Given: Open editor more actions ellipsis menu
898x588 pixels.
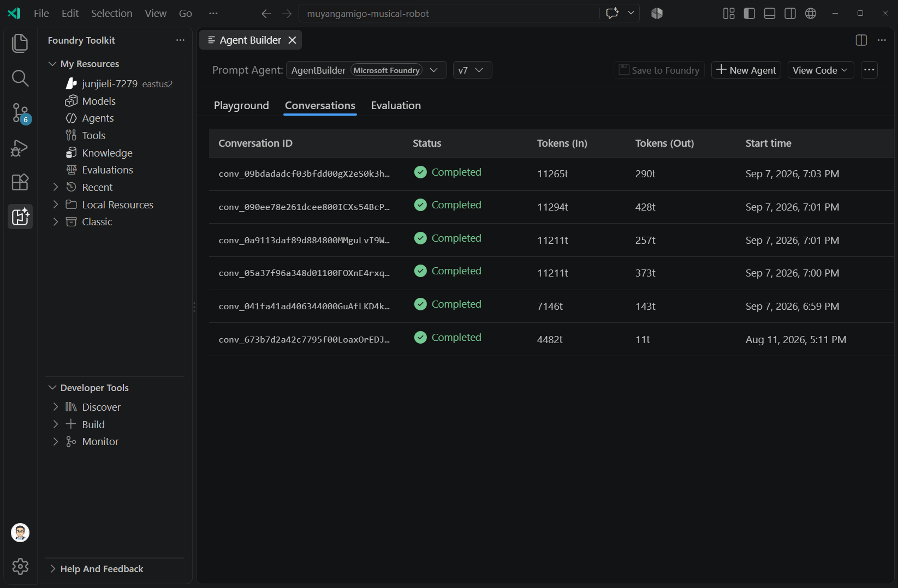Looking at the screenshot, I should (x=882, y=40).
